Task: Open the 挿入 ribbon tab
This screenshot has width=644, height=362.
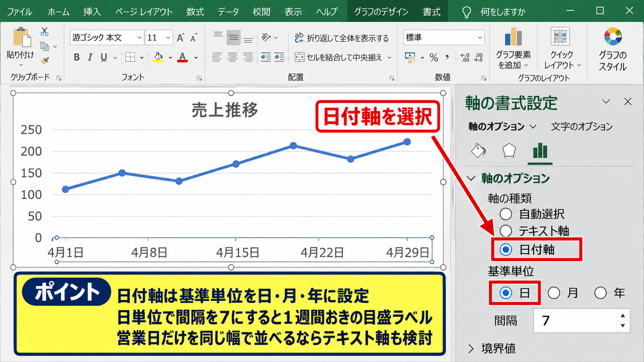Action: 92,12
